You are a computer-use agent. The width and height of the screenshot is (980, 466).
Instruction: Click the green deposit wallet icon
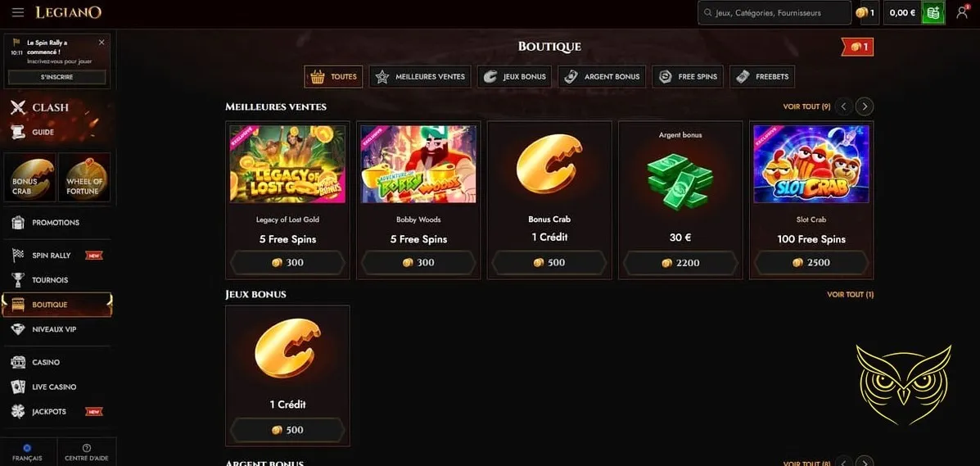(933, 12)
